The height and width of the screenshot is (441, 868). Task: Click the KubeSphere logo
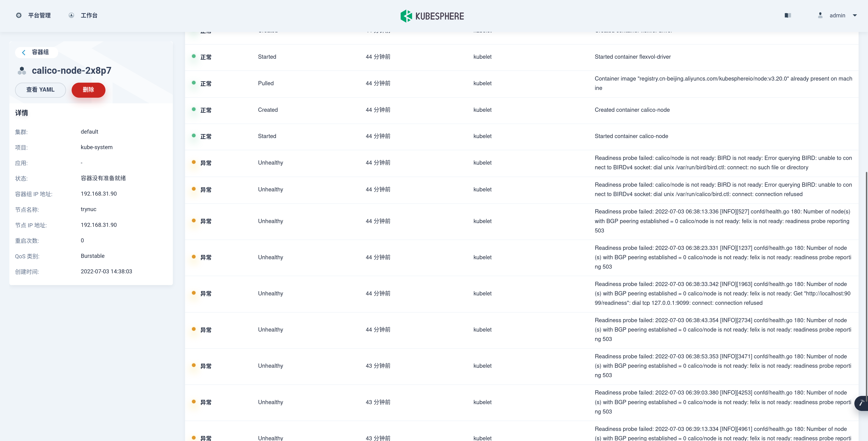pos(432,16)
